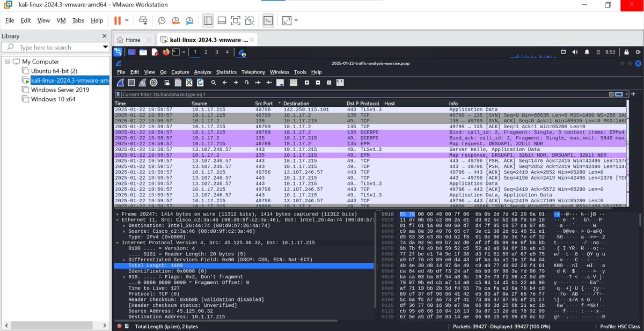Apply display filter with arrow button

click(x=618, y=94)
